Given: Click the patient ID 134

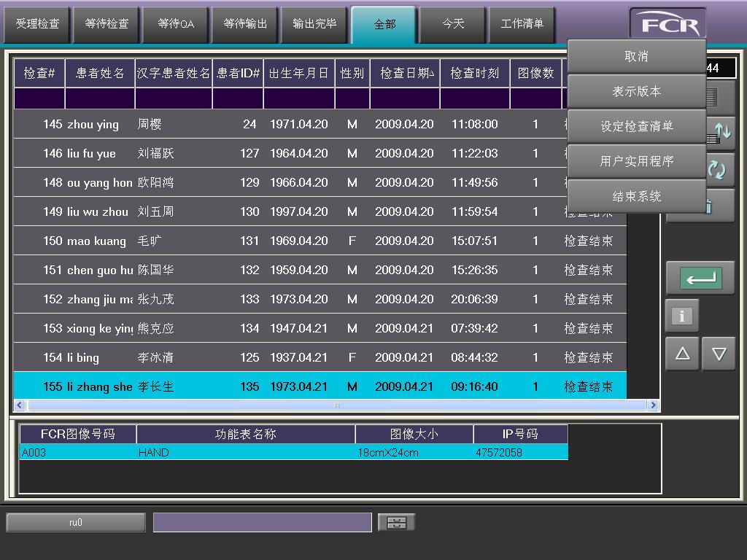Looking at the screenshot, I should (249, 329).
